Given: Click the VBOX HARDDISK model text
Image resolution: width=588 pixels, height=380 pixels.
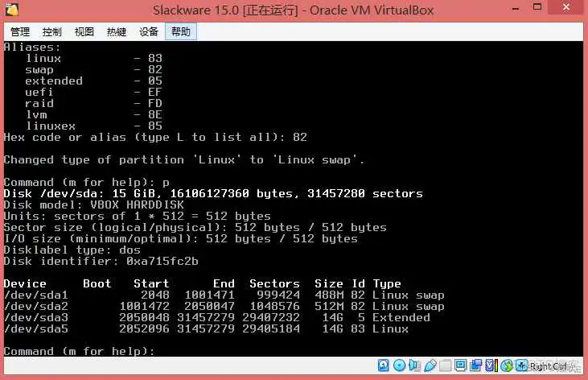Looking at the screenshot, I should (x=137, y=205).
